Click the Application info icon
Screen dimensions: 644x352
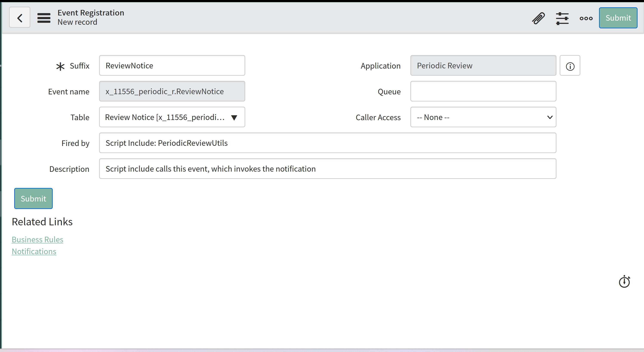coord(570,66)
